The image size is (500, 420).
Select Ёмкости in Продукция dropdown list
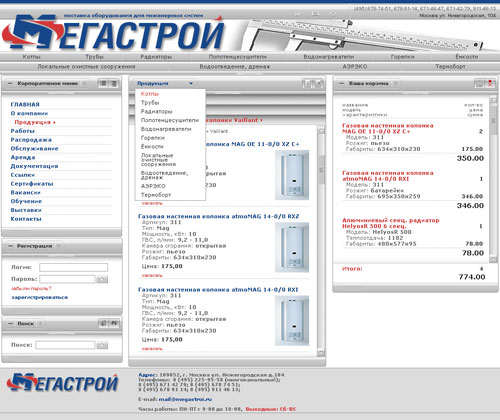pyautogui.click(x=152, y=146)
